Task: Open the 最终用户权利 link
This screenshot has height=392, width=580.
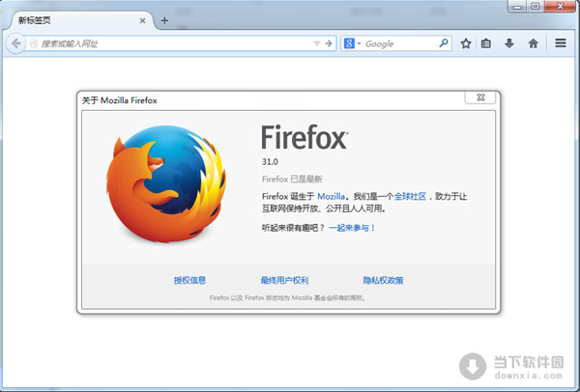Action: pyautogui.click(x=284, y=280)
